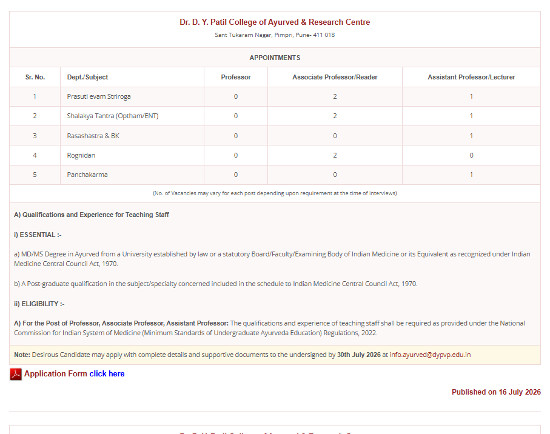
Task: Click For the Post of Professor bold text
Action: [x=121, y=323]
